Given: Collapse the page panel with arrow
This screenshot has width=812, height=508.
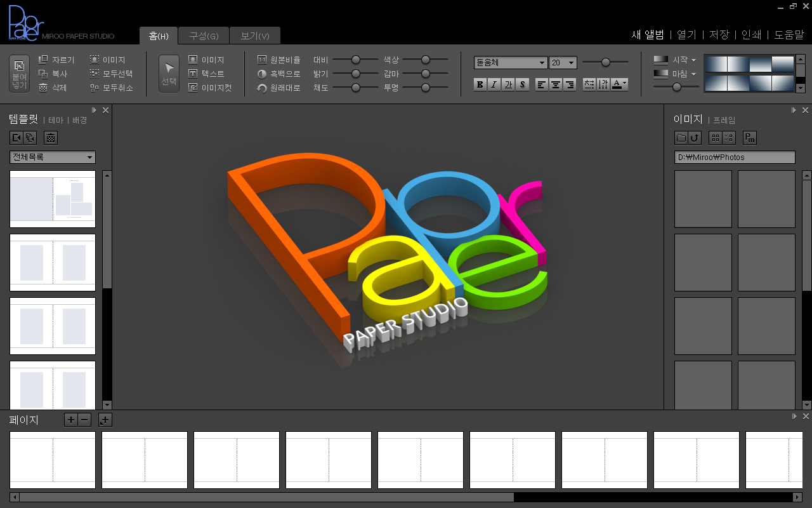Looking at the screenshot, I should [x=794, y=416].
